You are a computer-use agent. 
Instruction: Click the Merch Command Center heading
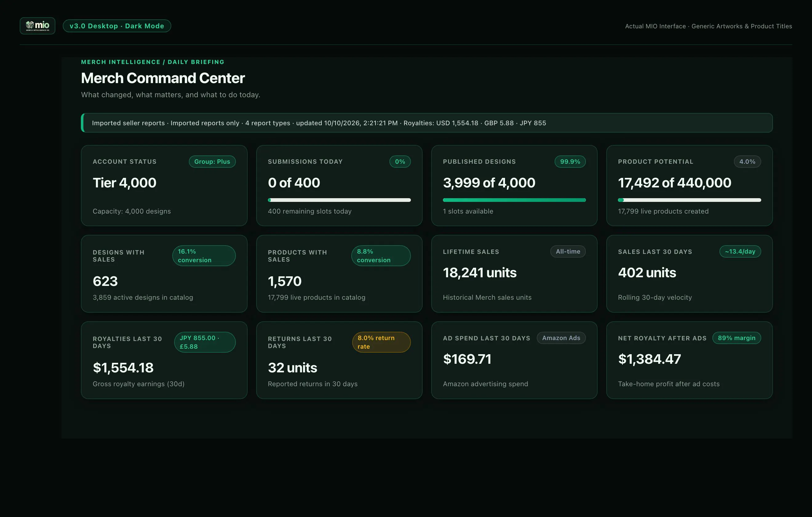coord(163,78)
